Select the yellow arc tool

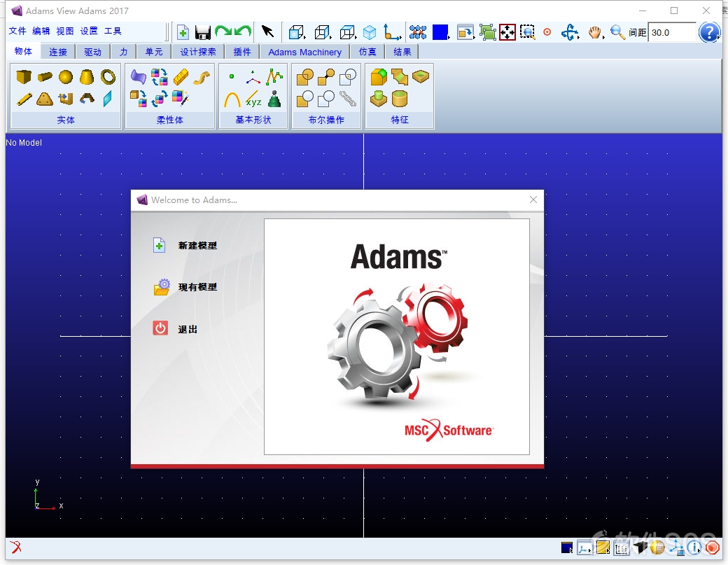click(x=232, y=99)
